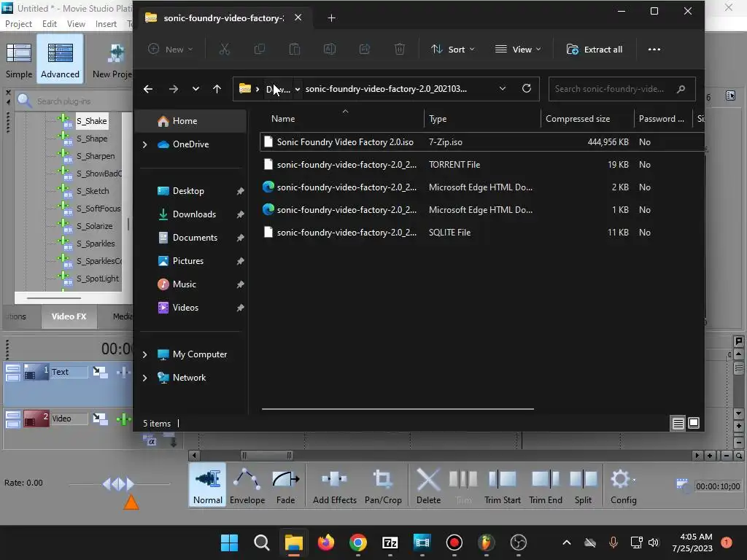The image size is (747, 560).
Task: Select the S_Sharpen plug-in
Action: (x=96, y=156)
